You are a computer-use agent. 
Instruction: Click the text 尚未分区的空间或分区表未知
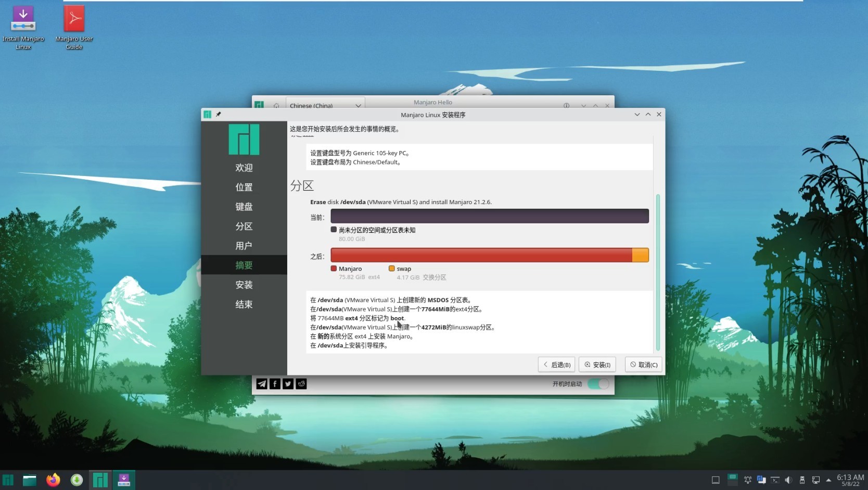pos(377,230)
